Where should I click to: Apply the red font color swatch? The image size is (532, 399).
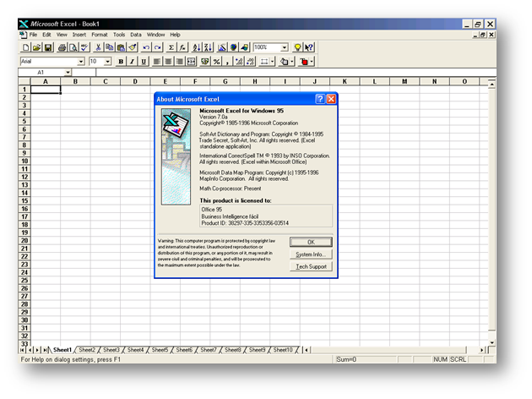point(304,62)
